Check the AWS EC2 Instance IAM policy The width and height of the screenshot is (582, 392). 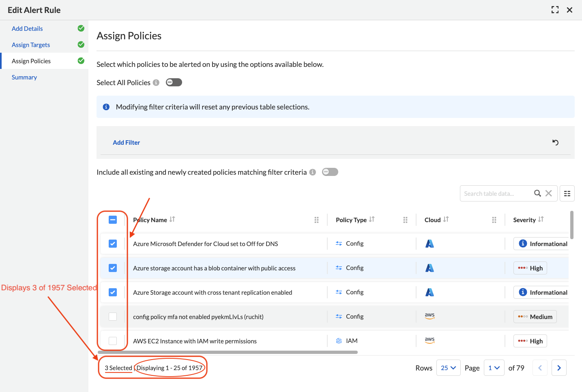113,341
